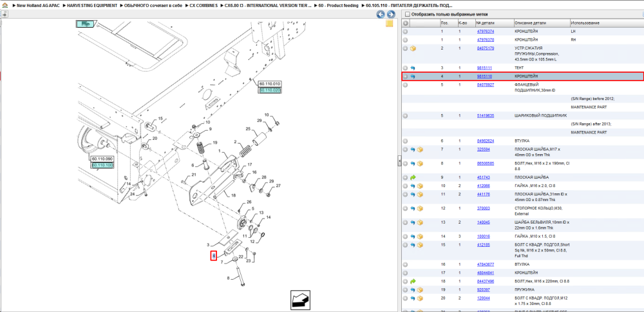Sort by 'Описание детали' column header
This screenshot has width=644, height=312.
(x=542, y=23)
